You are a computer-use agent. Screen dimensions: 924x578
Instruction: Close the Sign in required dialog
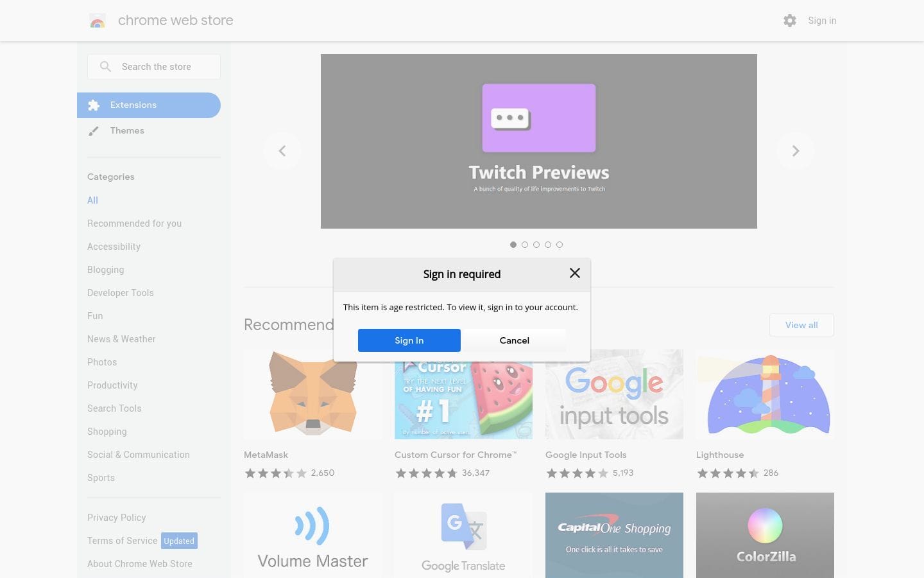coord(574,274)
